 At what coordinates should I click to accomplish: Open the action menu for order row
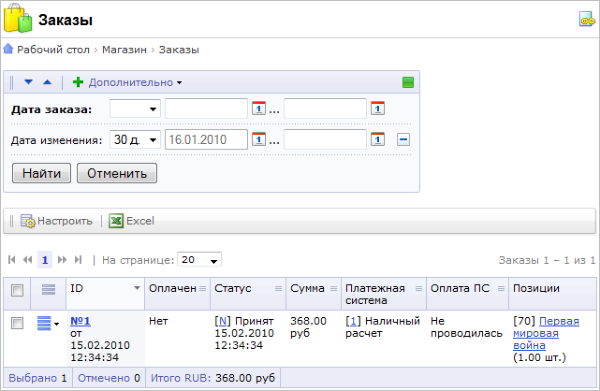48,323
